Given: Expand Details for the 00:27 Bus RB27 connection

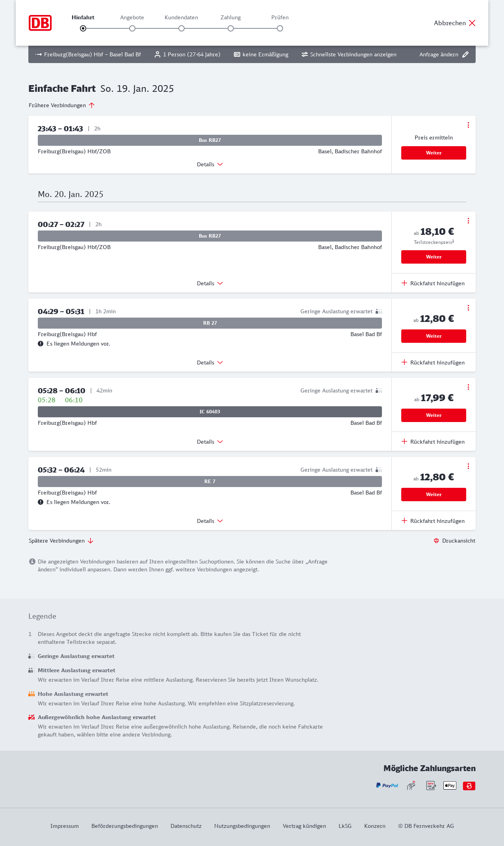Looking at the screenshot, I should [x=210, y=283].
